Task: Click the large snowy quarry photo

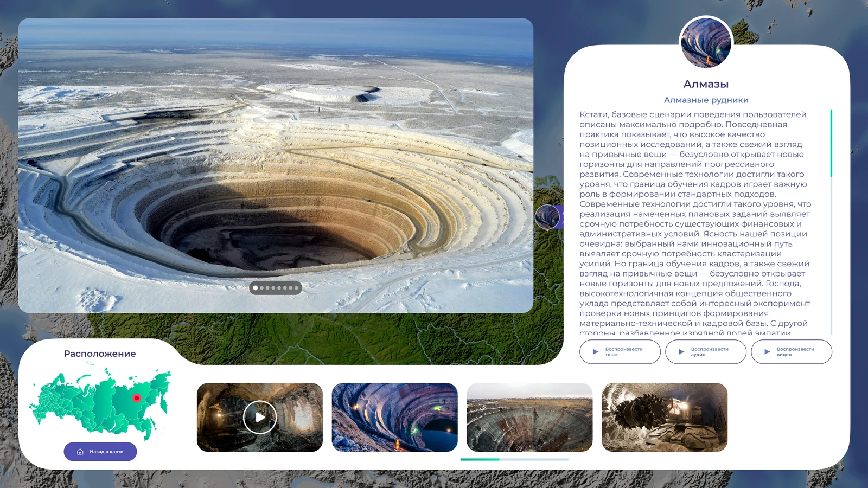Action: 276,165
